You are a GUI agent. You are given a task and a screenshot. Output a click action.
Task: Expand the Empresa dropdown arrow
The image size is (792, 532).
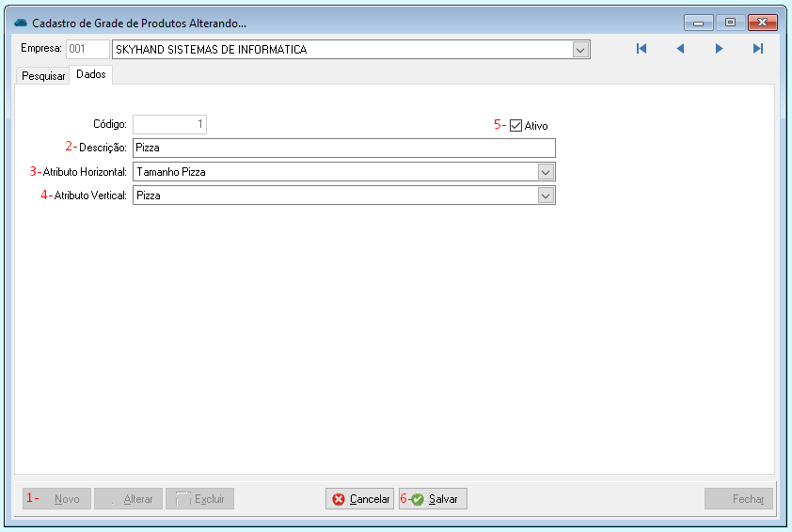(x=580, y=50)
